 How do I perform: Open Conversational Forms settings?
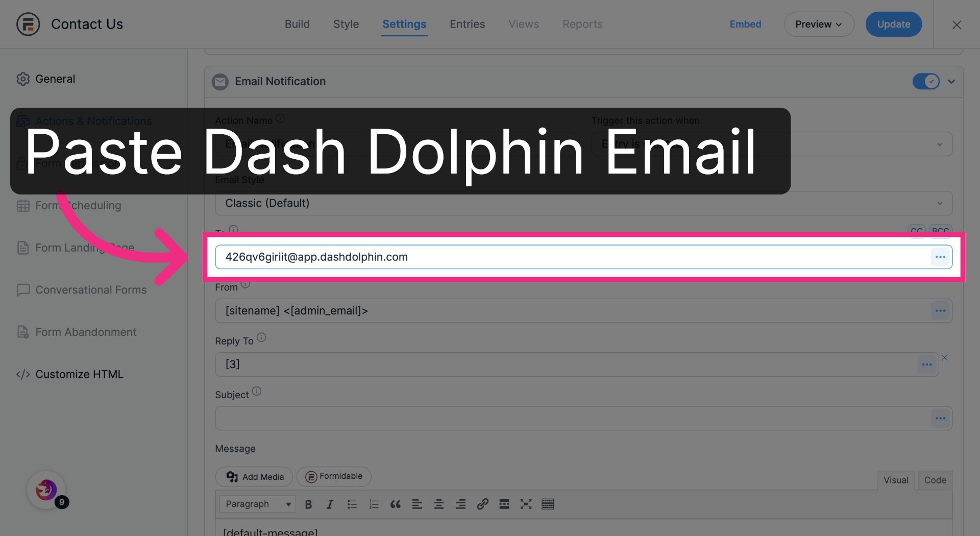point(91,289)
